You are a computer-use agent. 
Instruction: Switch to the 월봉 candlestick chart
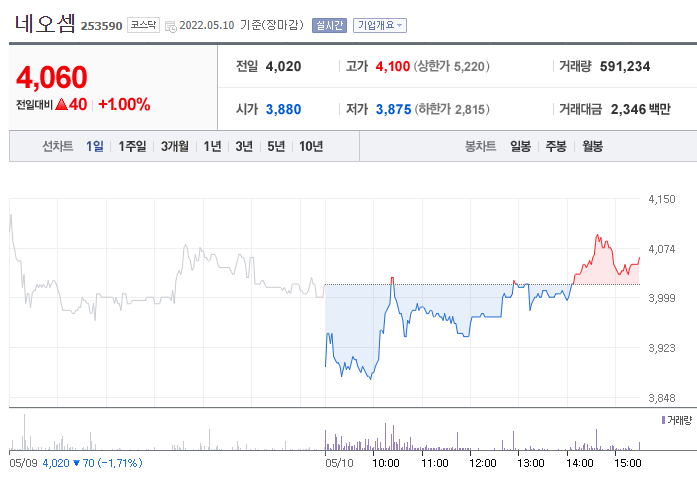pyautogui.click(x=592, y=146)
